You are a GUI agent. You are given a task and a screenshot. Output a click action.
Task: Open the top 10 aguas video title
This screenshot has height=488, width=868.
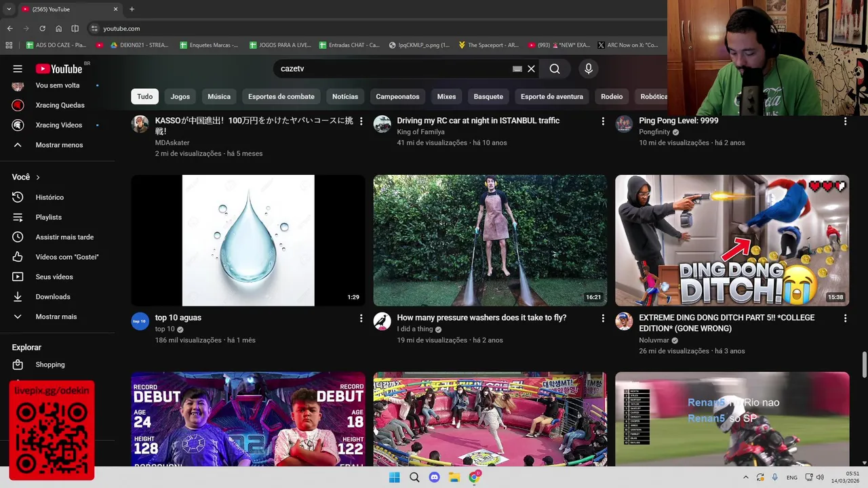pos(178,318)
